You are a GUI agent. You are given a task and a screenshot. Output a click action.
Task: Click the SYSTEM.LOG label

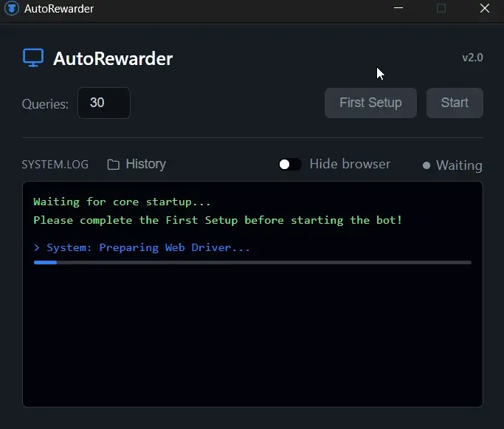coord(55,165)
